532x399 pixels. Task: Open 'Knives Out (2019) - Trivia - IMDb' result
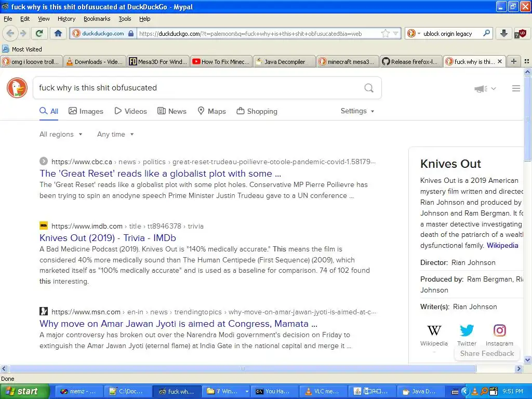point(108,238)
